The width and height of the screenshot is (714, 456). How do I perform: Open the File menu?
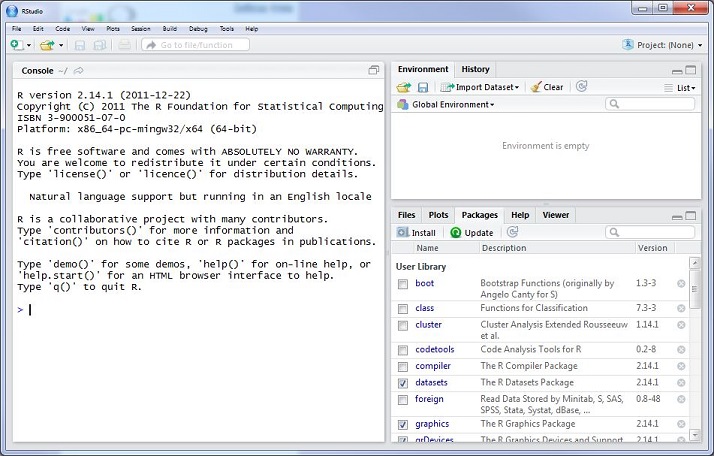tap(16, 29)
